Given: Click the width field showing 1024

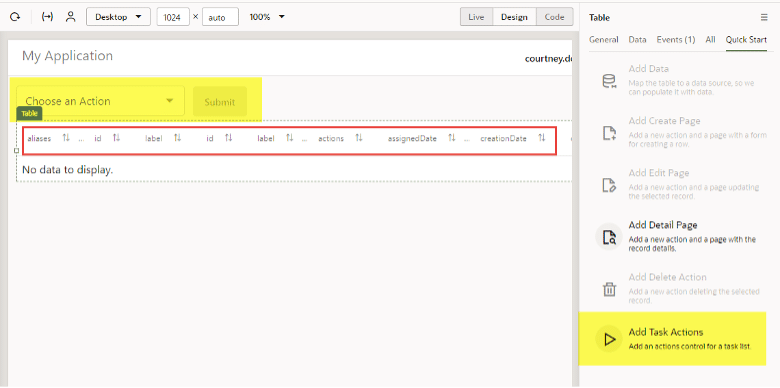Looking at the screenshot, I should click(x=173, y=17).
